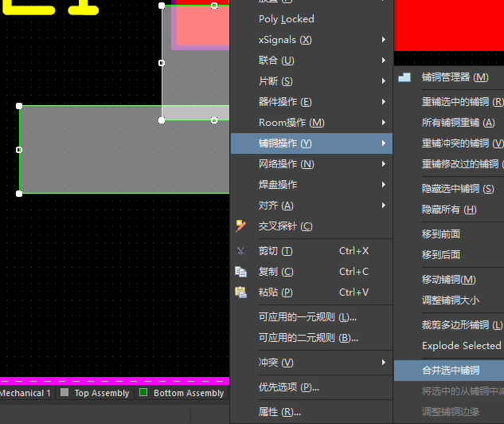
Task: Expand the Room操作 submenu
Action: click(311, 123)
